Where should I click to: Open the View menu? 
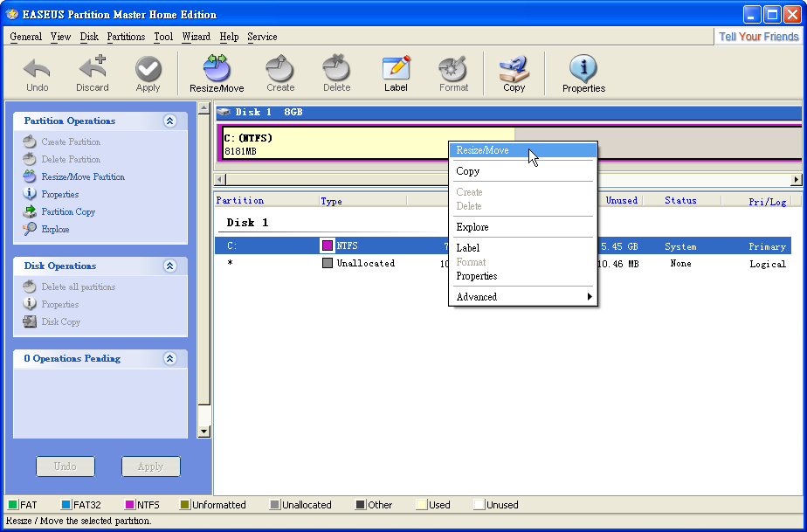tap(61, 37)
